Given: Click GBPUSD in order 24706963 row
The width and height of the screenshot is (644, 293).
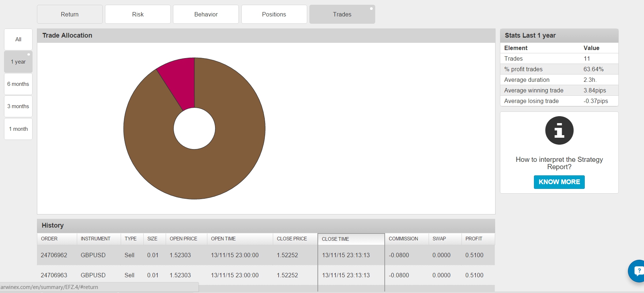Looking at the screenshot, I should click(x=93, y=275).
